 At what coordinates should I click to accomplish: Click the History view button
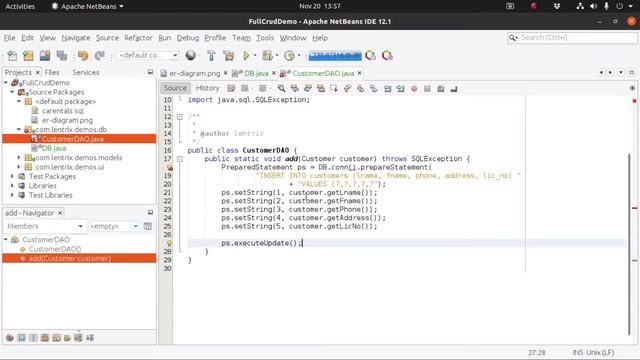point(207,88)
